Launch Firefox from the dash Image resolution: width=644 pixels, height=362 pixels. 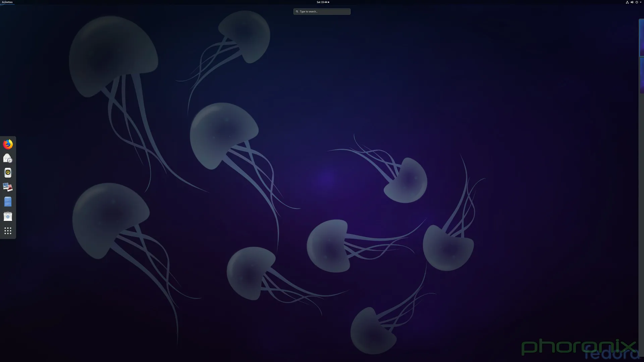click(8, 144)
